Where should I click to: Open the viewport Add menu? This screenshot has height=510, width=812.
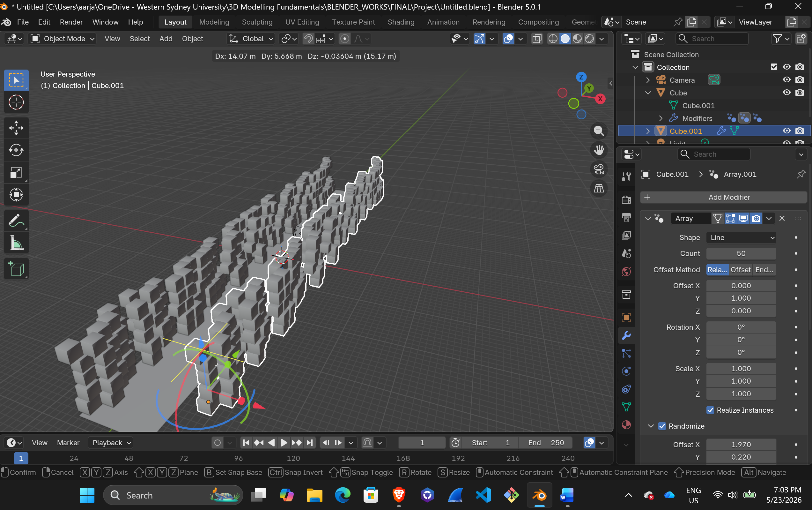tap(166, 39)
